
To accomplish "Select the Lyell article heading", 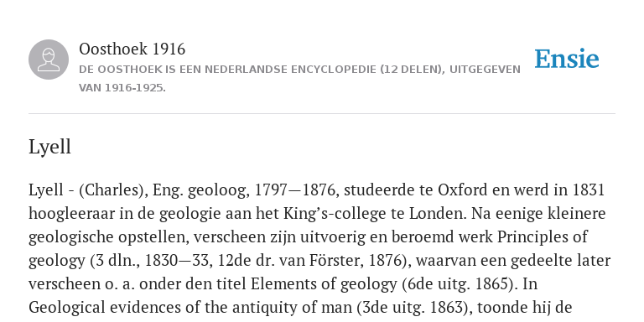I will [x=49, y=147].
